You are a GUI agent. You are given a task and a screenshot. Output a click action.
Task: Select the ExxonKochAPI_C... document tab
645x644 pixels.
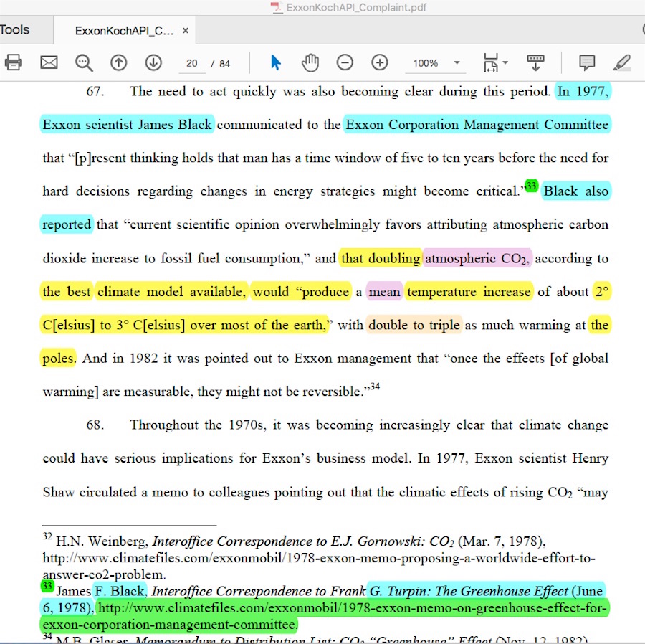[x=124, y=31]
